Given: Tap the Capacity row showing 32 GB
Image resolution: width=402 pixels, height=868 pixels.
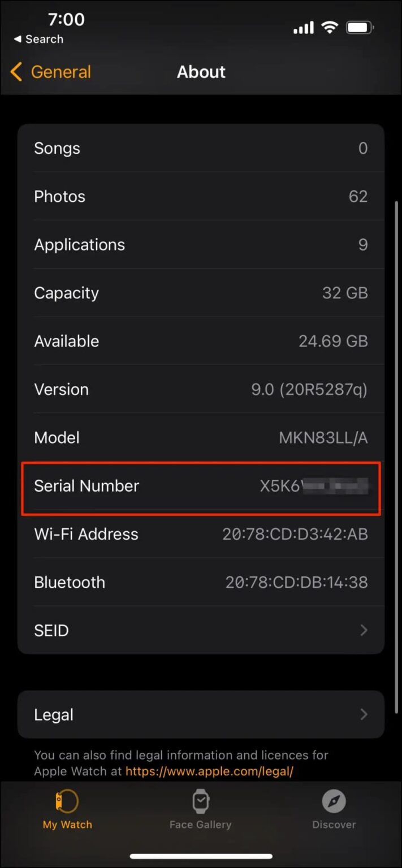Looking at the screenshot, I should pyautogui.click(x=201, y=293).
